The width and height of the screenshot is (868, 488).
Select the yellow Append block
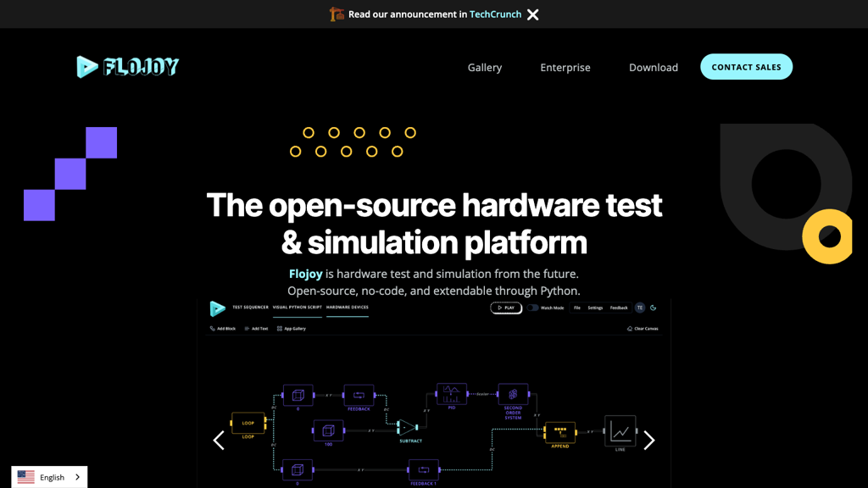point(560,432)
